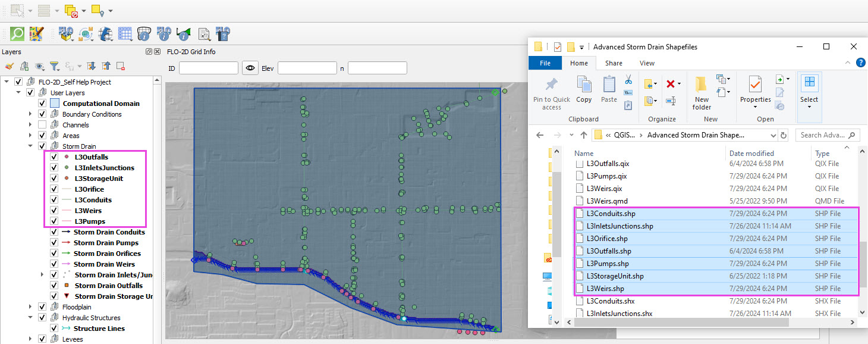Collapse the Storm Drain layer group
868x344 pixels.
click(30, 146)
